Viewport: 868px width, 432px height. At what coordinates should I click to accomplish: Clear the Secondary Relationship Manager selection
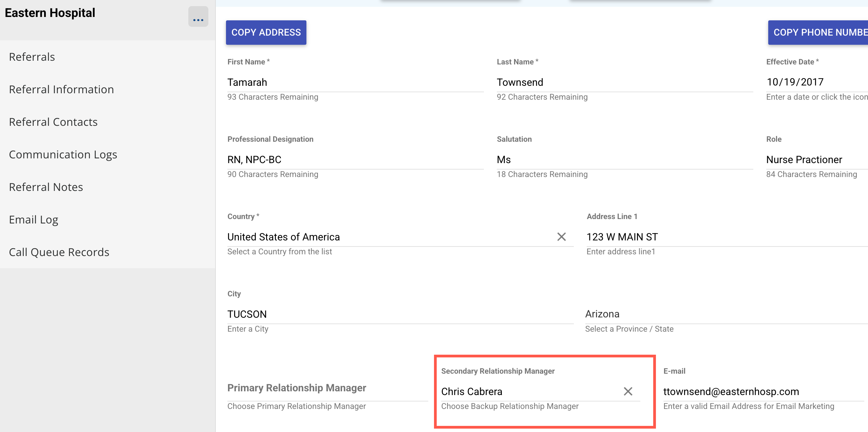(x=628, y=391)
